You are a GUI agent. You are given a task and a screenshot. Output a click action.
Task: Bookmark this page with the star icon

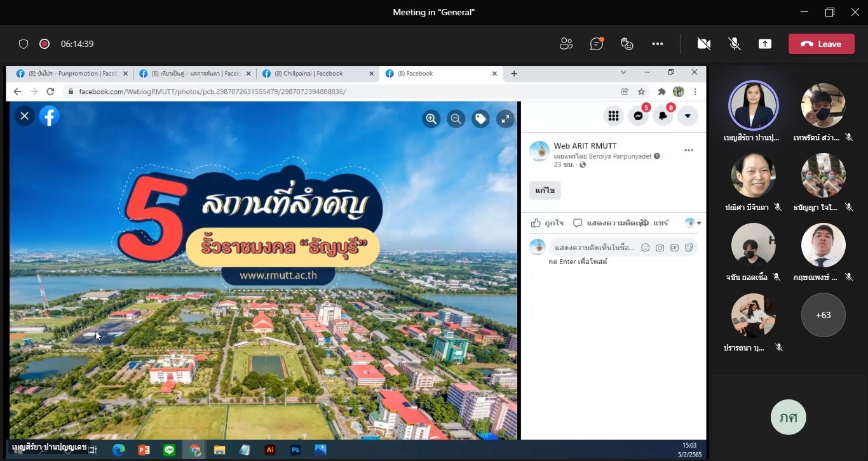[x=642, y=91]
